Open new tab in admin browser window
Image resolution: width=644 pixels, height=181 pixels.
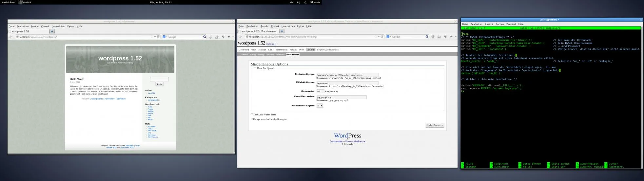pyautogui.click(x=282, y=31)
